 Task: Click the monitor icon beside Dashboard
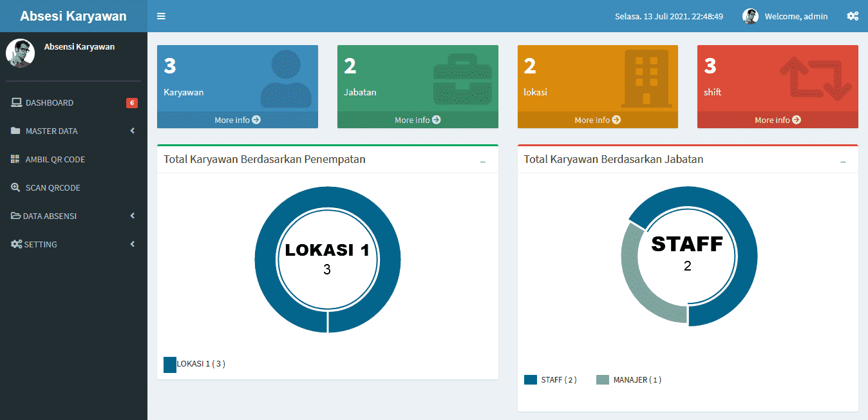[x=15, y=102]
